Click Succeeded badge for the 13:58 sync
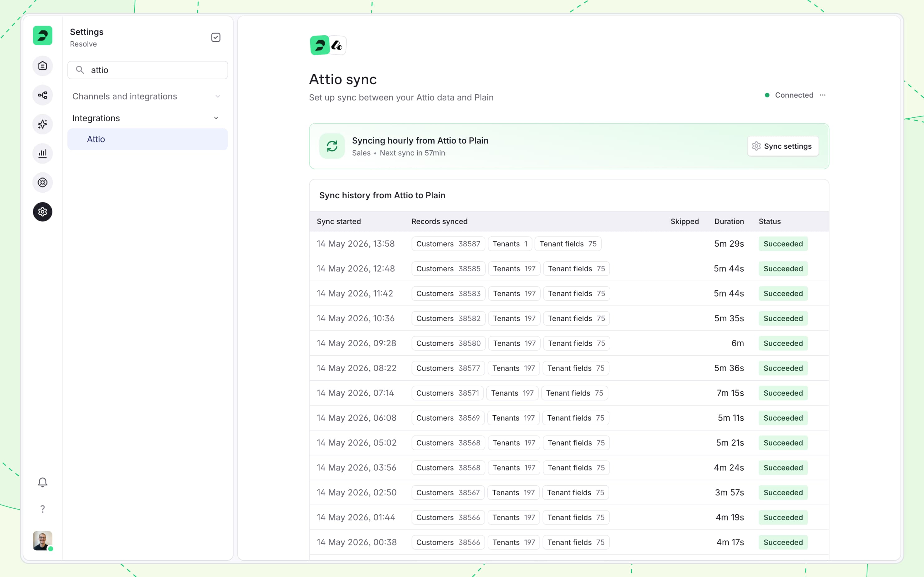Viewport: 924px width, 577px height. (x=783, y=244)
